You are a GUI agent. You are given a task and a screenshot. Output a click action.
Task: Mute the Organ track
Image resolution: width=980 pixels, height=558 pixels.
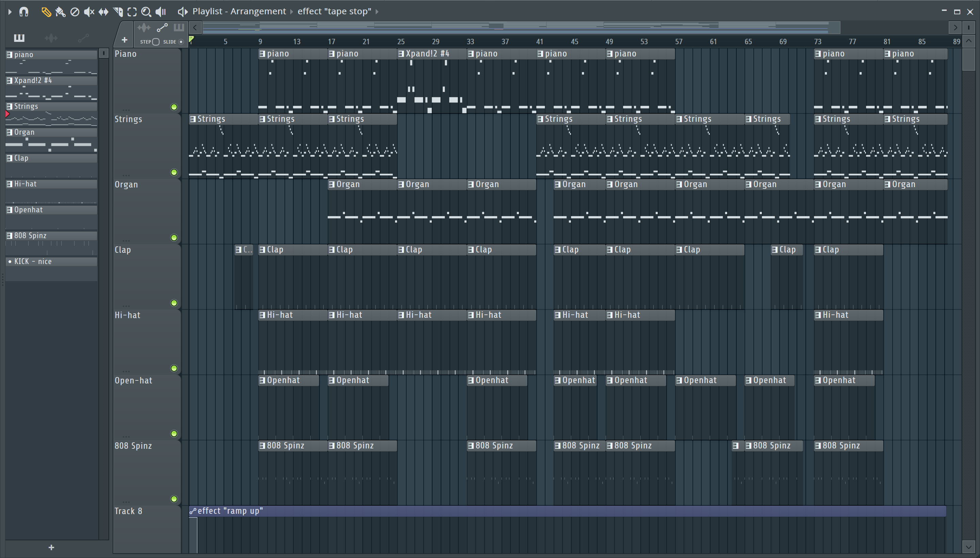click(x=174, y=237)
